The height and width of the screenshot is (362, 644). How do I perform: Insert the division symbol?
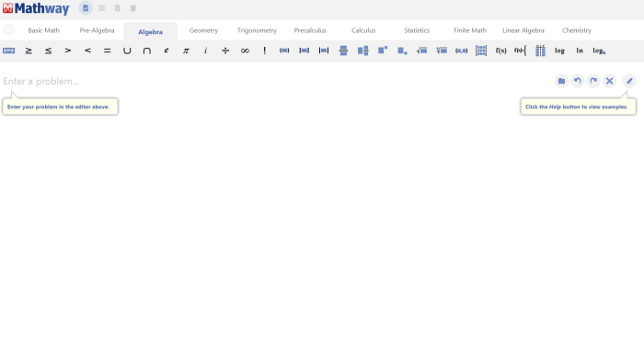pyautogui.click(x=225, y=51)
